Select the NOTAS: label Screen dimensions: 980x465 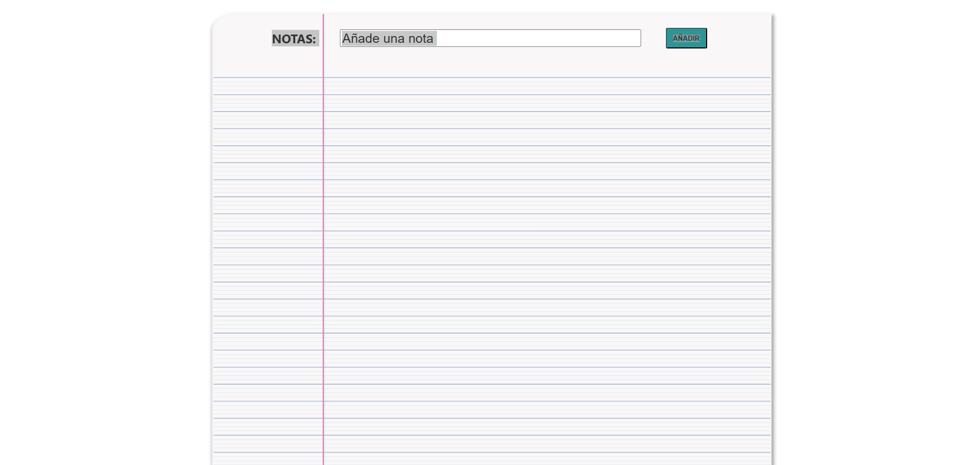pyautogui.click(x=294, y=39)
